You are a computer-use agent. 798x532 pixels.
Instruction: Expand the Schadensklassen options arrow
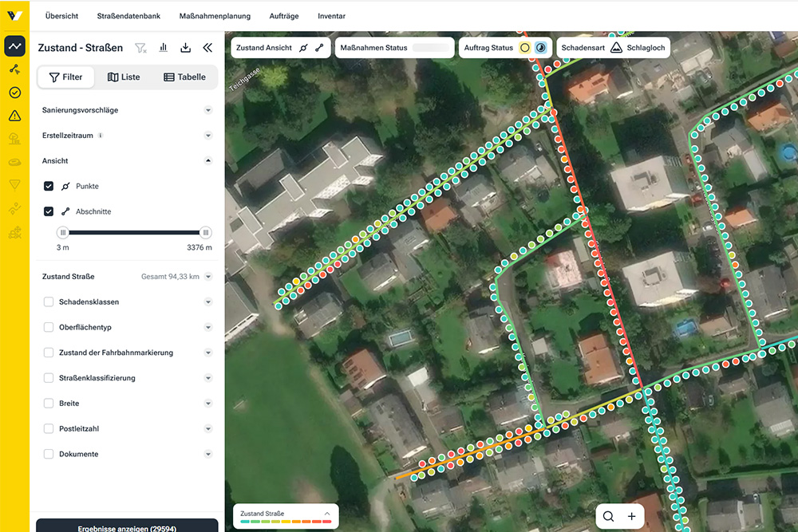[208, 301]
